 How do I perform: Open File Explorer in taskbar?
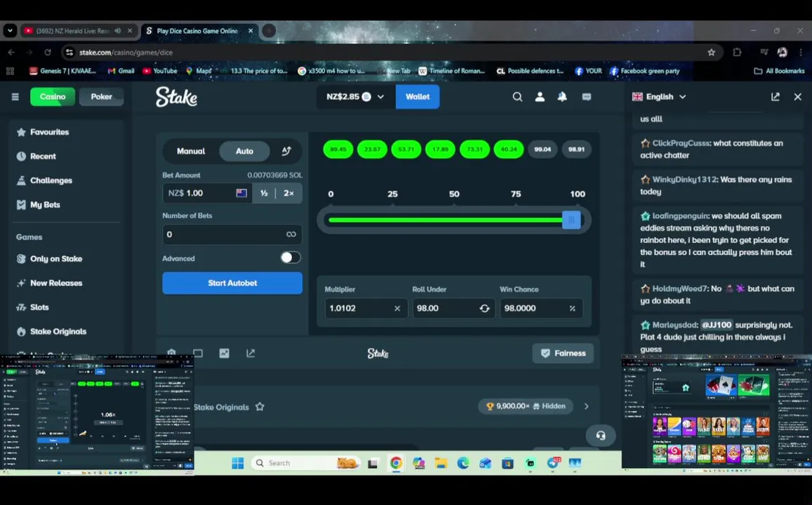441,463
